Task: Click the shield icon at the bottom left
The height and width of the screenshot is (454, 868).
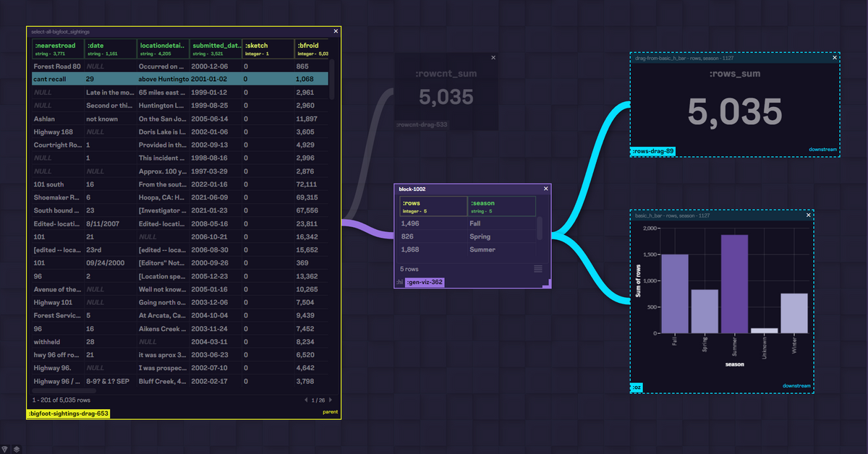Action: [6, 448]
